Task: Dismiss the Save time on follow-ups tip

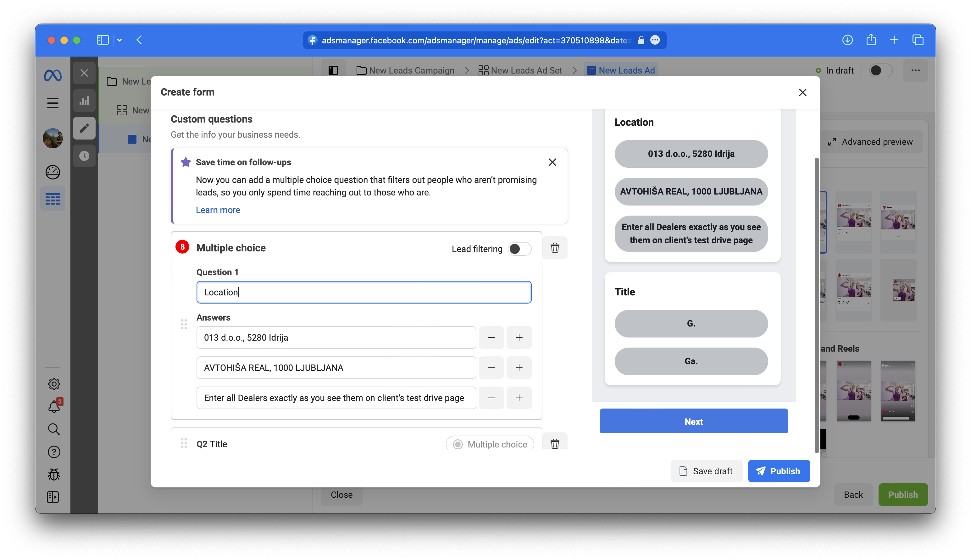Action: point(552,162)
